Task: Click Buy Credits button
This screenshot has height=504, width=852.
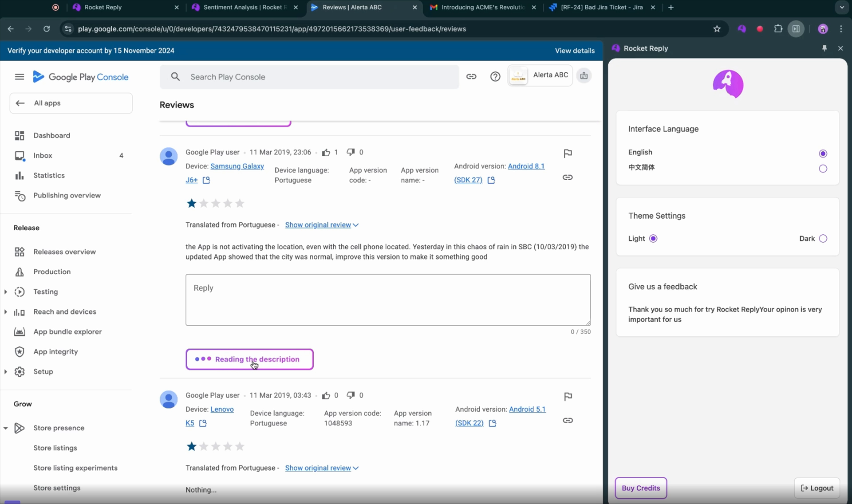Action: (641, 487)
